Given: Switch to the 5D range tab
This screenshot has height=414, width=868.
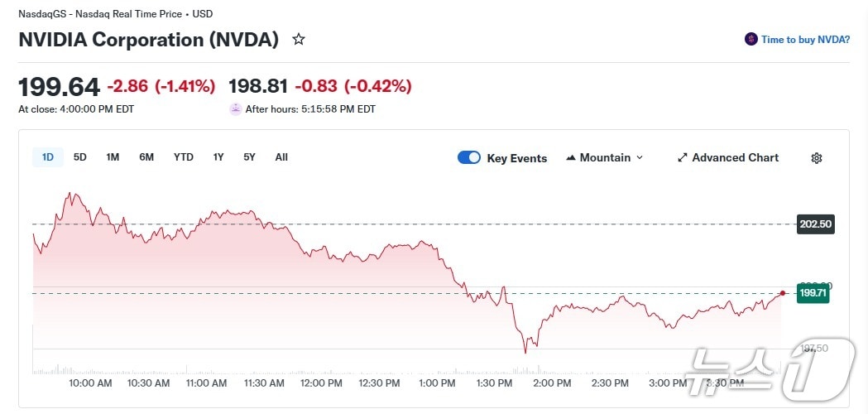Looking at the screenshot, I should (x=80, y=157).
